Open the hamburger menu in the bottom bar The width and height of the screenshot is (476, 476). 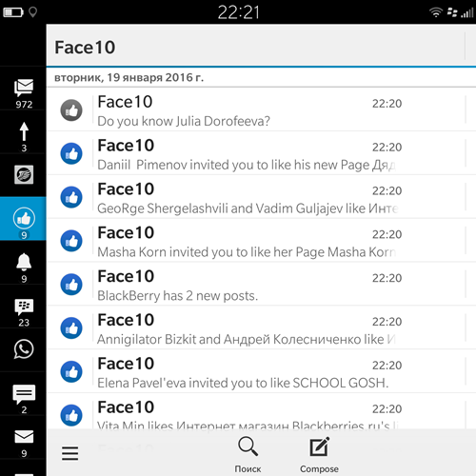pos(70,453)
